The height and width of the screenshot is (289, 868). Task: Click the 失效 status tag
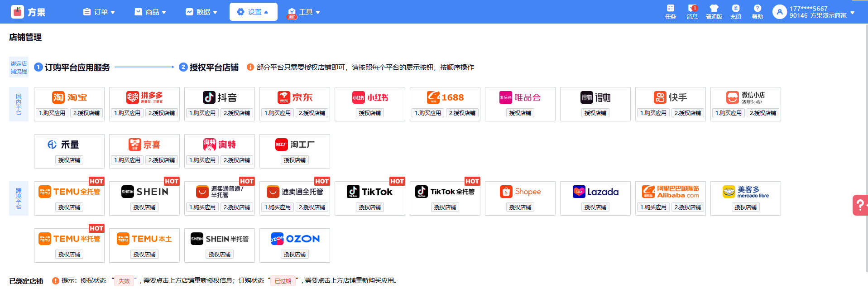tap(124, 281)
